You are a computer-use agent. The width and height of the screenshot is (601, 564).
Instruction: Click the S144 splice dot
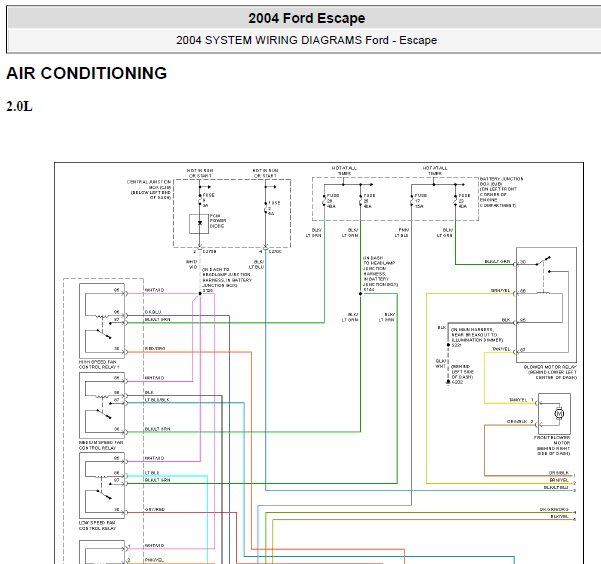pyautogui.click(x=360, y=294)
